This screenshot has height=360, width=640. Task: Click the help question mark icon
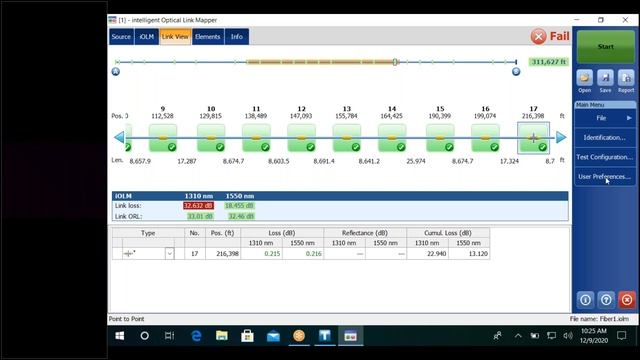pos(606,300)
